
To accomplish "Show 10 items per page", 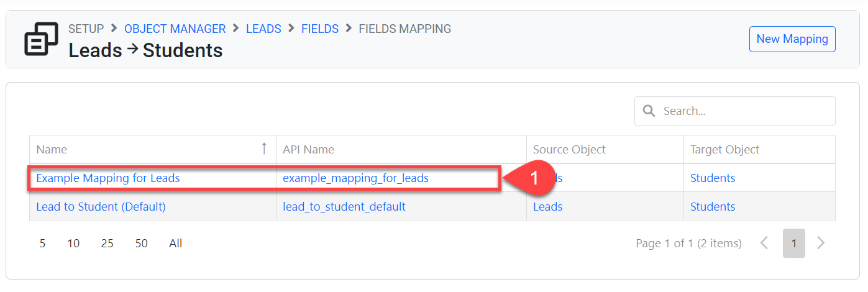I will coord(73,244).
